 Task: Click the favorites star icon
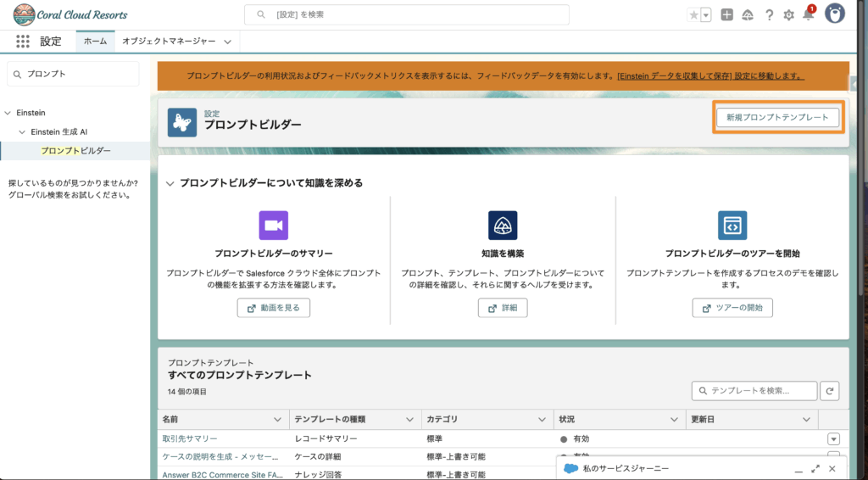694,15
